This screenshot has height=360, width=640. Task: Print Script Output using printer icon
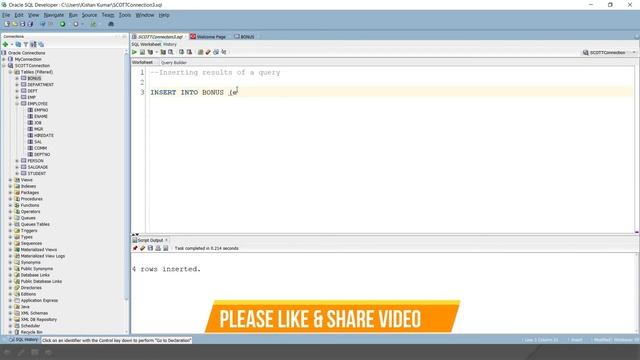pyautogui.click(x=158, y=248)
